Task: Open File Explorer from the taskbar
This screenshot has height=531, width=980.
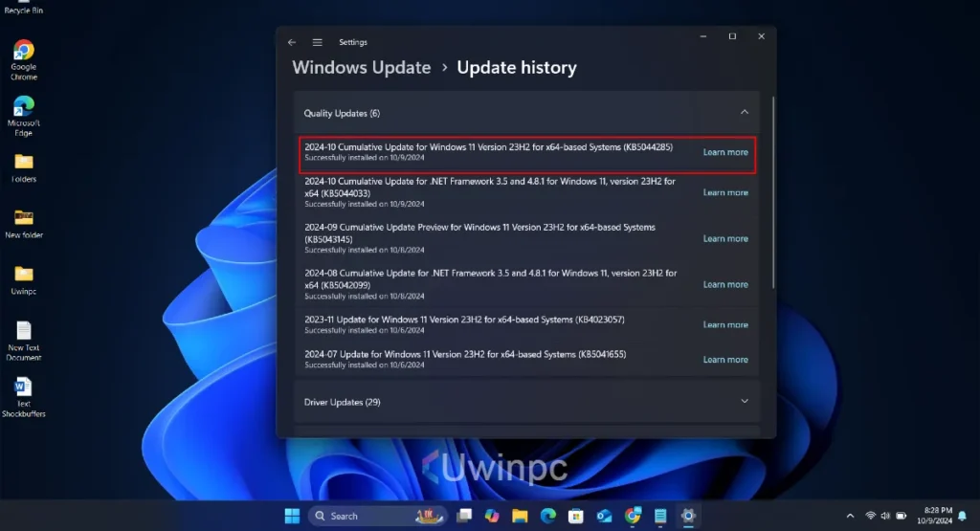Action: click(520, 516)
